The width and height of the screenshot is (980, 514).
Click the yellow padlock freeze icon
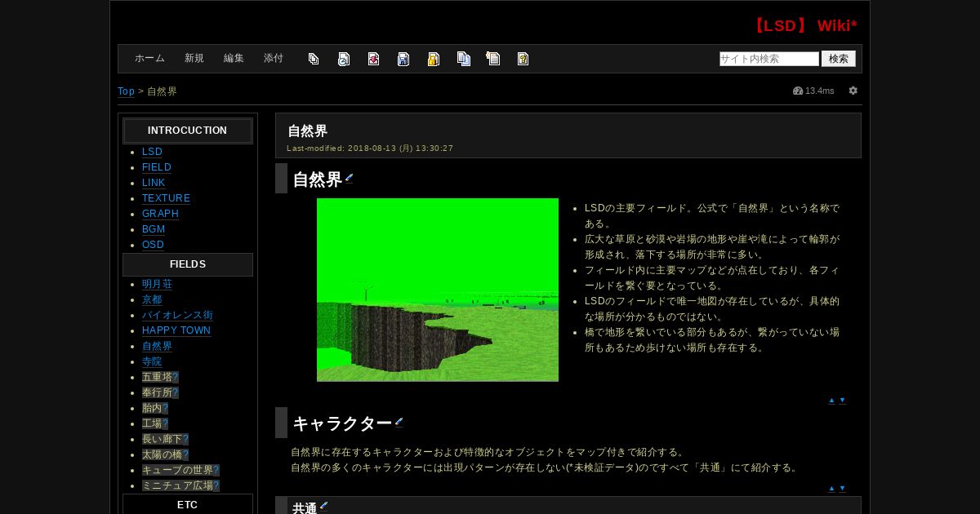coord(434,59)
